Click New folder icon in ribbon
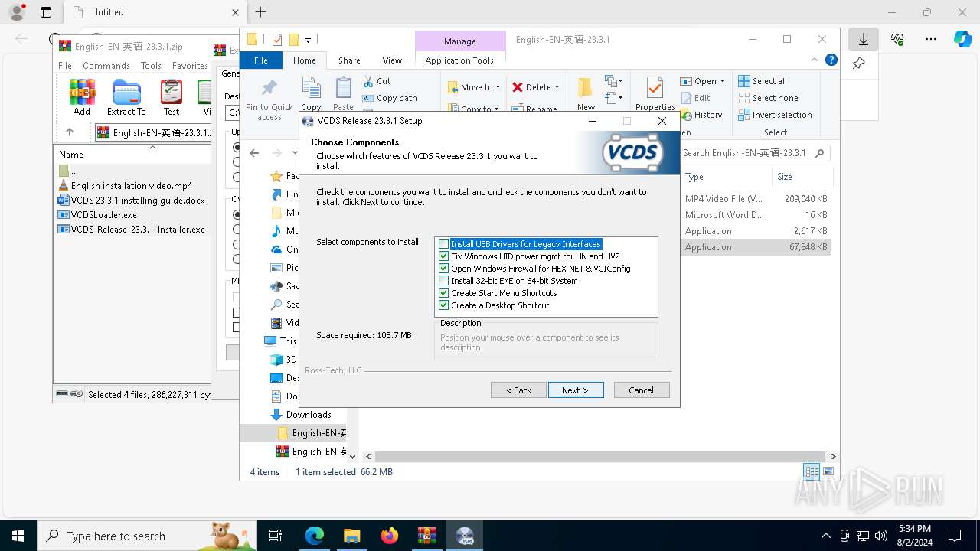 pyautogui.click(x=586, y=94)
